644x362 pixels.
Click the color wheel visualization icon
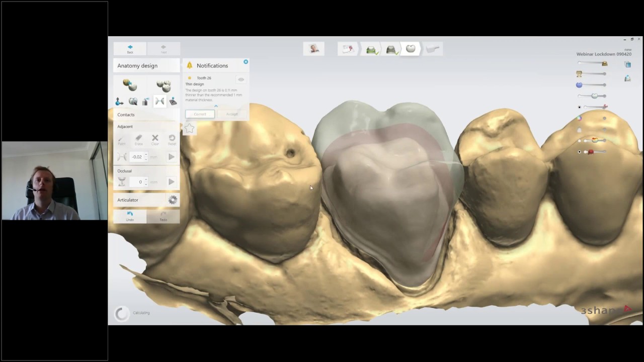coord(580,118)
